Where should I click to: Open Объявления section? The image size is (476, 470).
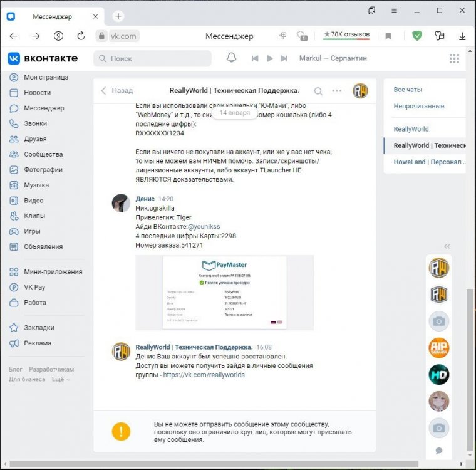(x=36, y=247)
